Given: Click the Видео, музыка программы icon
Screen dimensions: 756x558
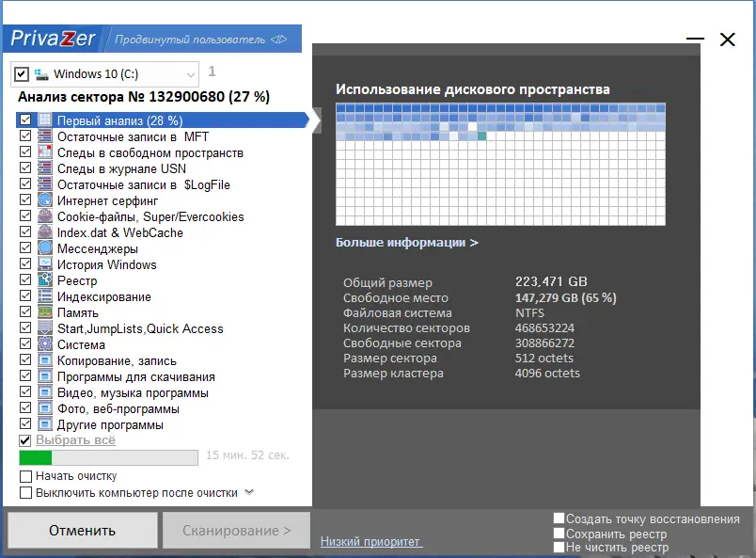Looking at the screenshot, I should [x=45, y=391].
